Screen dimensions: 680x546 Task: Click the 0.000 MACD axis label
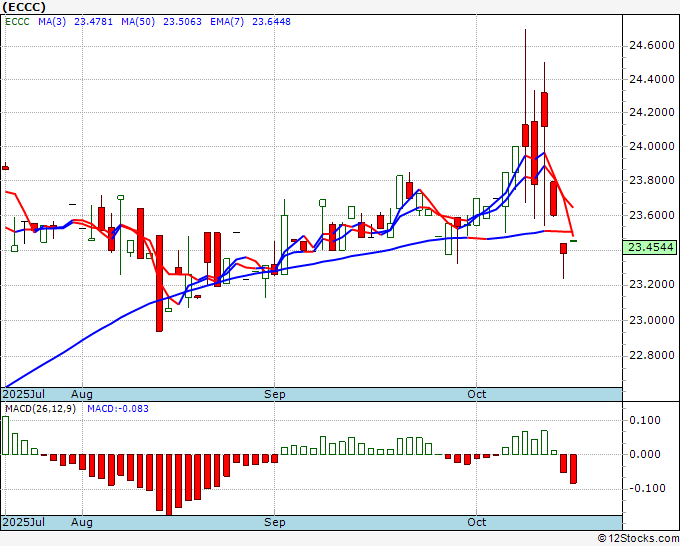(646, 454)
